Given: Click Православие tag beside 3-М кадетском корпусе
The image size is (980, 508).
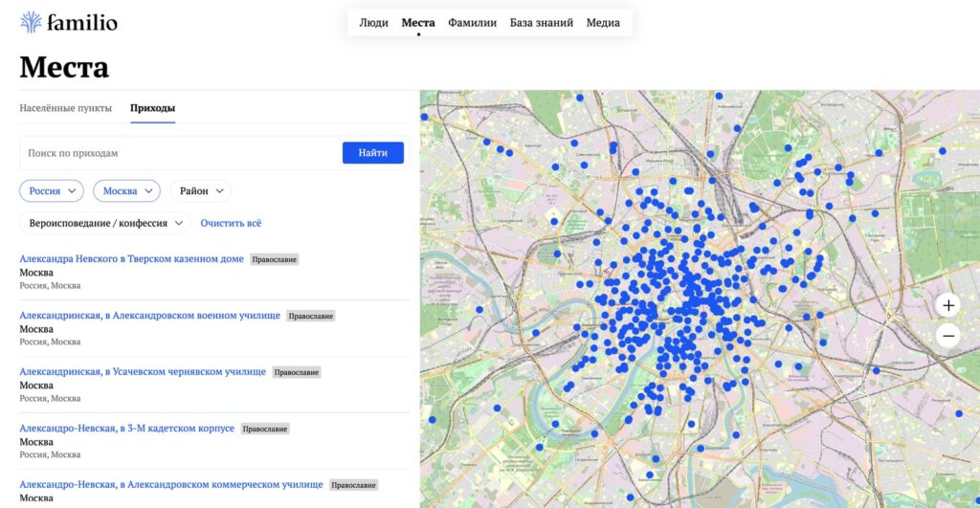Looking at the screenshot, I should (x=265, y=429).
